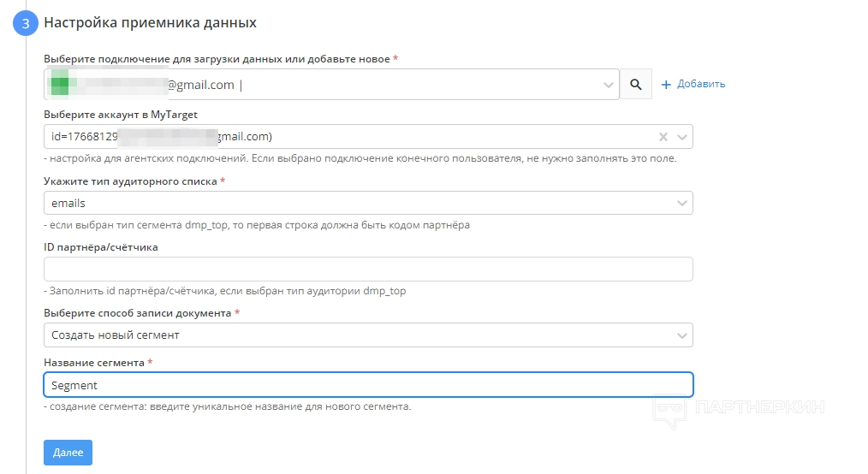Click the plus icon beside Добавить

click(666, 84)
